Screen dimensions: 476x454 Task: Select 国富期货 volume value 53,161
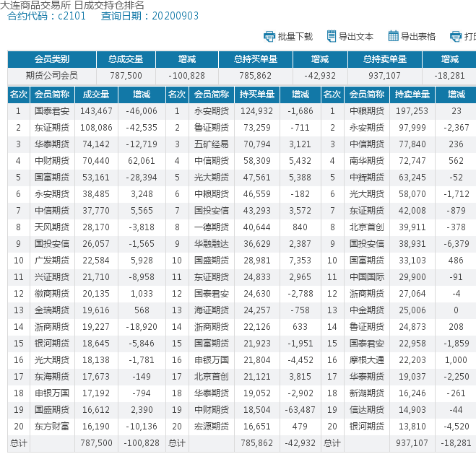96,177
